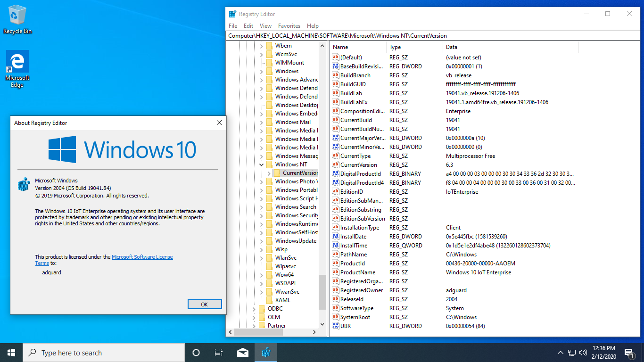644x362 pixels.
Task: Expand the Windows Search tree key
Action: click(262, 207)
